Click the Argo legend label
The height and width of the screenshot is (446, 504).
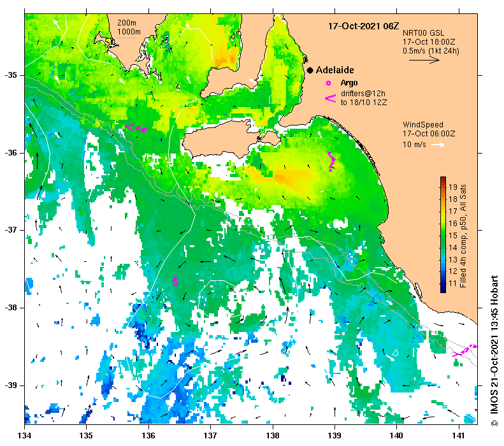click(349, 83)
